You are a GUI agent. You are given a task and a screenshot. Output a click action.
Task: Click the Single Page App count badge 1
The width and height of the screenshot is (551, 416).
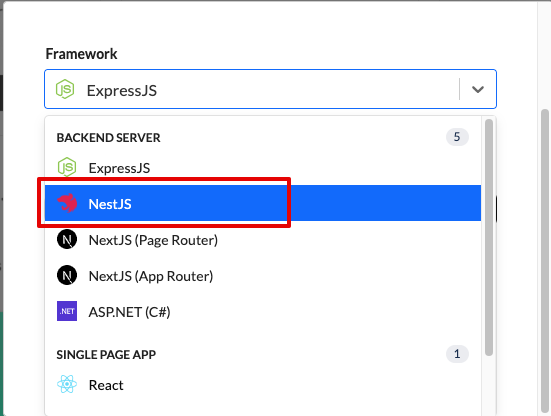(457, 354)
